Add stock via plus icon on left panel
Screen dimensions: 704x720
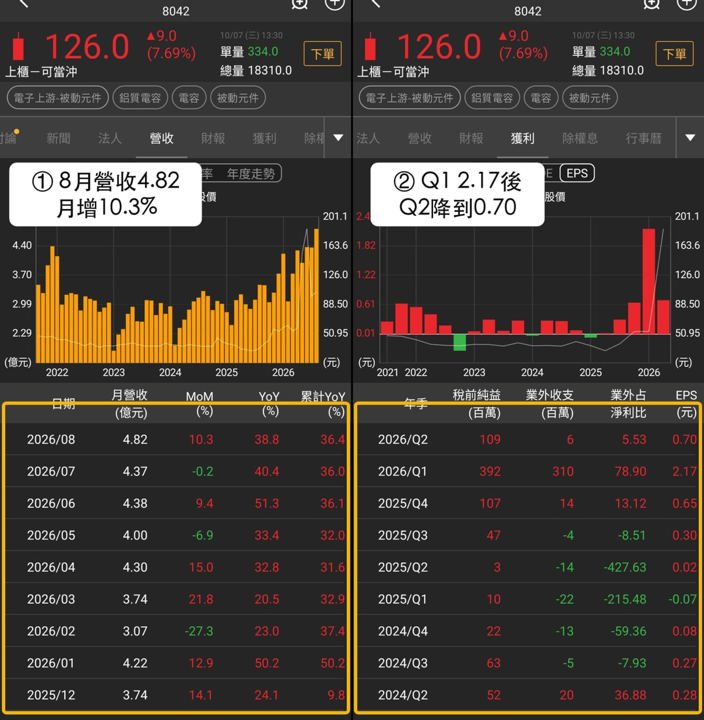(x=334, y=4)
